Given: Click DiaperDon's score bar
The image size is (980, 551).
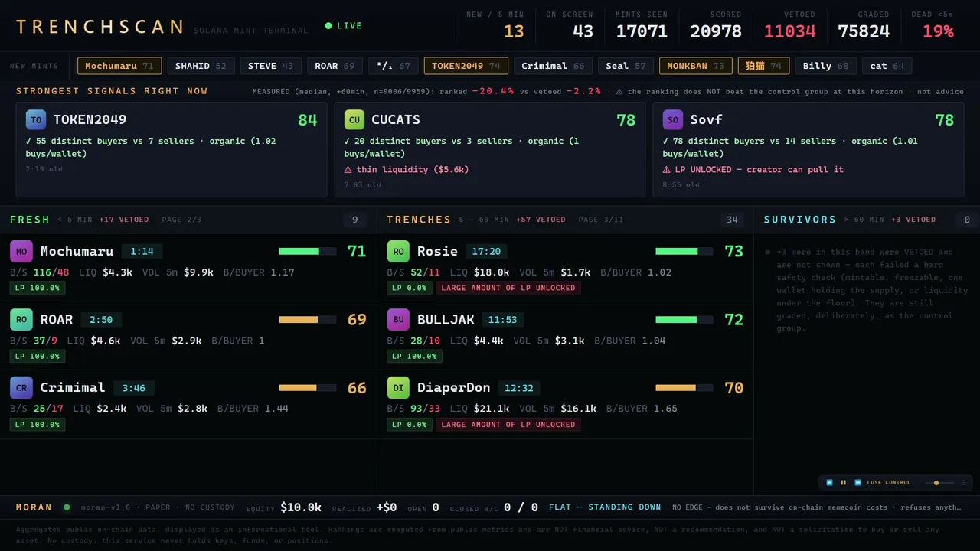Looking at the screenshot, I should tap(684, 387).
